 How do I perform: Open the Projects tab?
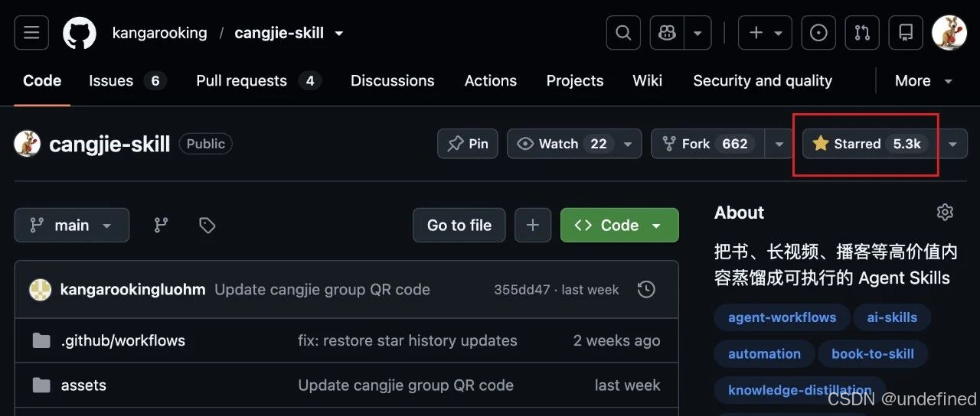575,80
